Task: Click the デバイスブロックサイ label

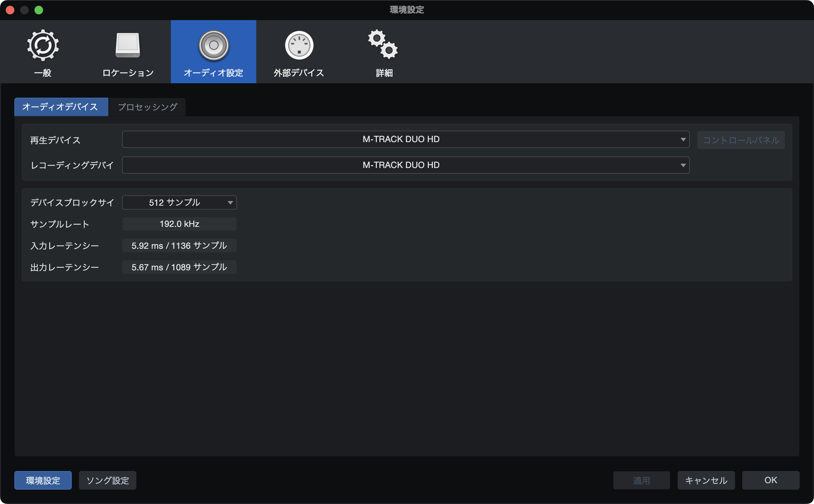Action: [72, 202]
